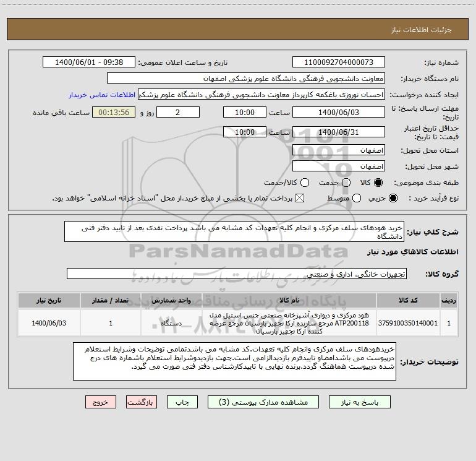
Task: Click the remaining days field showing 2
Action: click(178, 112)
